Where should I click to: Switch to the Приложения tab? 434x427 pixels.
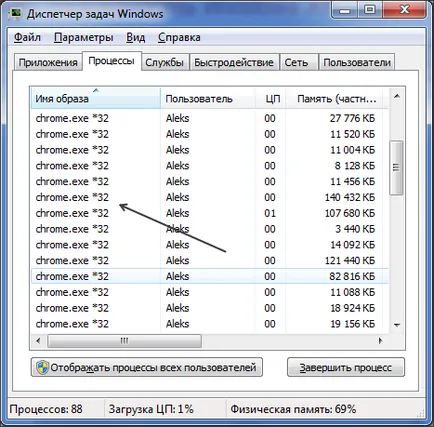pyautogui.click(x=48, y=62)
